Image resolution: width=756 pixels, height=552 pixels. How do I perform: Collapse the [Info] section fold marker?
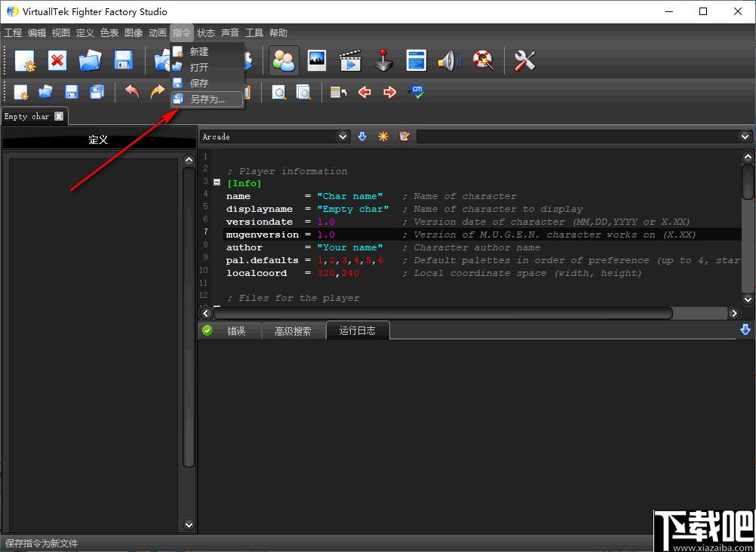[x=217, y=182]
